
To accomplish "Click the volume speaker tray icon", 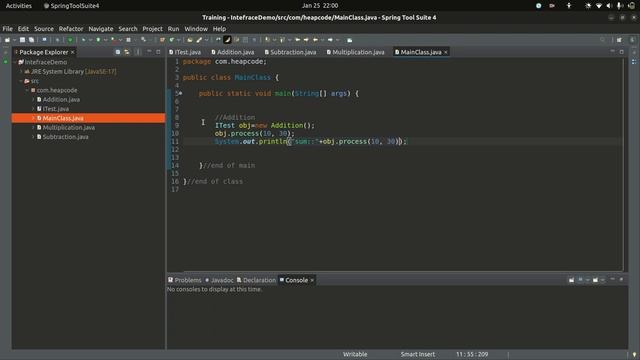I will point(609,6).
